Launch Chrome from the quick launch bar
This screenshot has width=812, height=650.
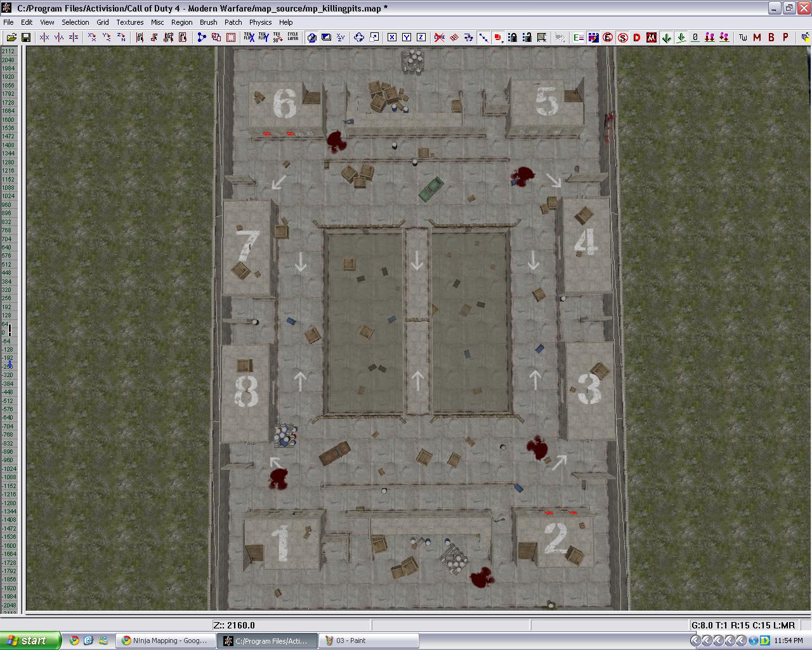[74, 640]
